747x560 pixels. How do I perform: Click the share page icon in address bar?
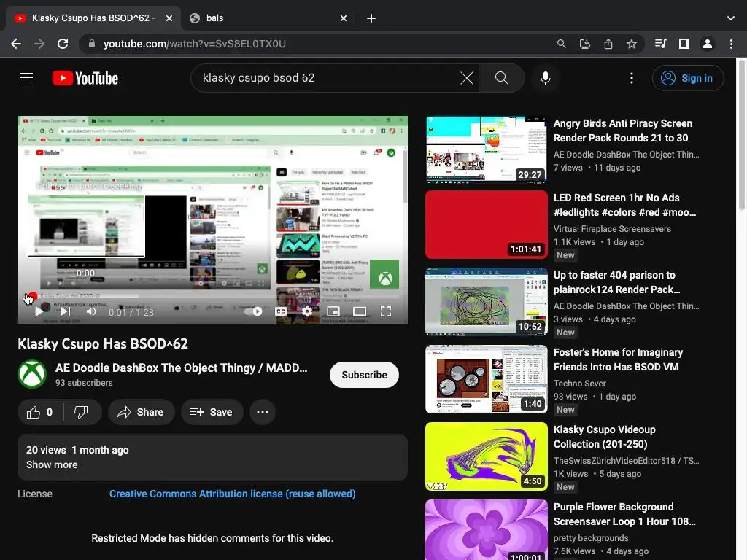point(608,44)
